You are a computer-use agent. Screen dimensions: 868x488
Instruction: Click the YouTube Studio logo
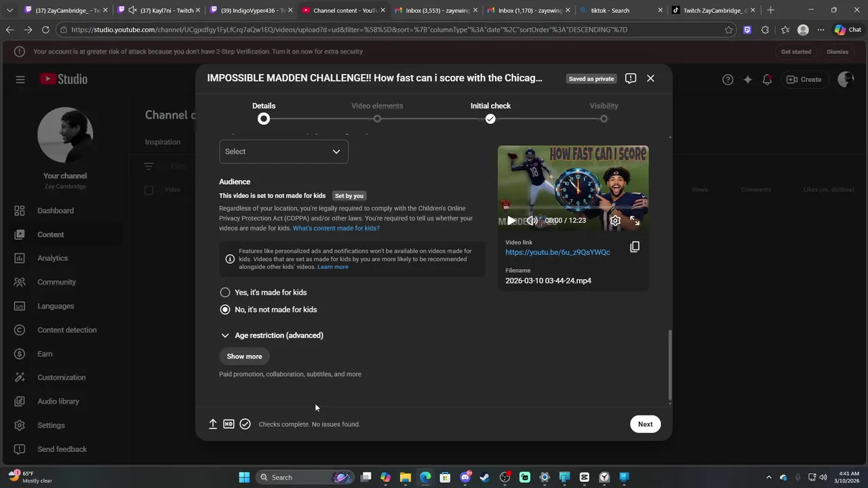coord(63,79)
